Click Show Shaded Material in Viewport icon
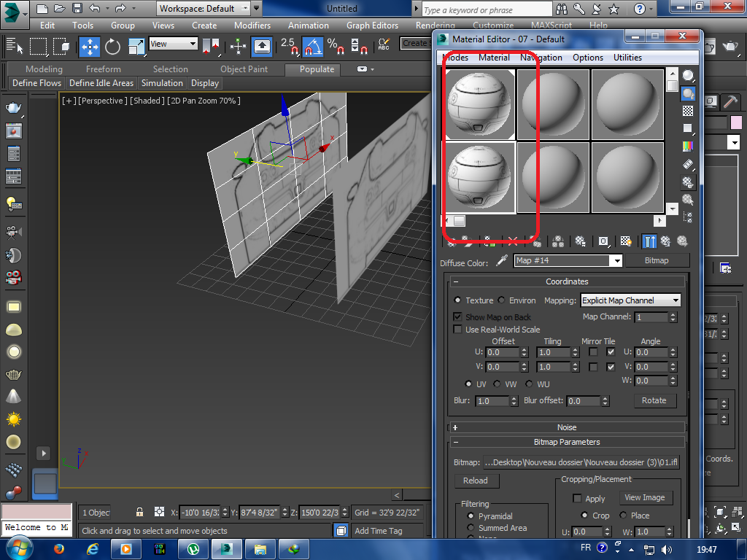Image resolution: width=747 pixels, height=560 pixels. [x=626, y=241]
